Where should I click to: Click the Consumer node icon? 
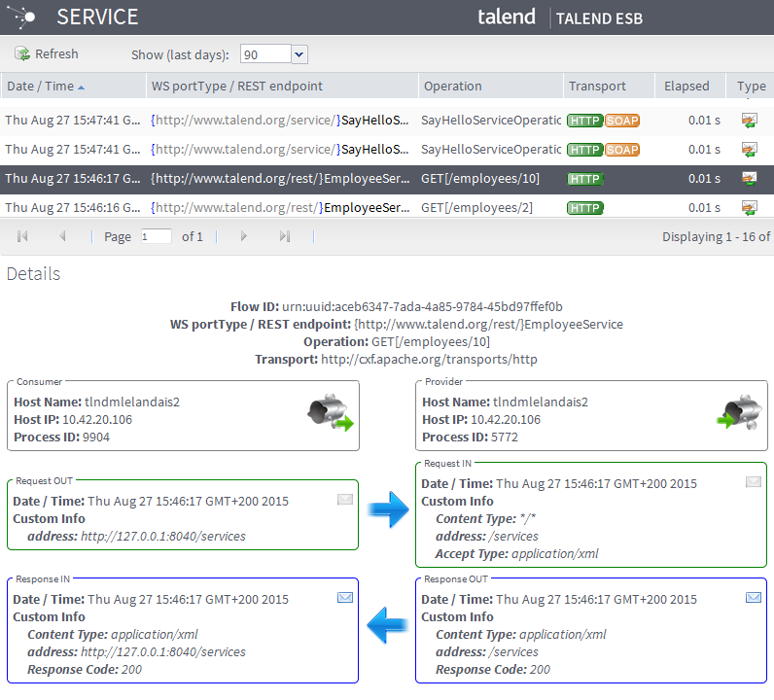tap(331, 412)
